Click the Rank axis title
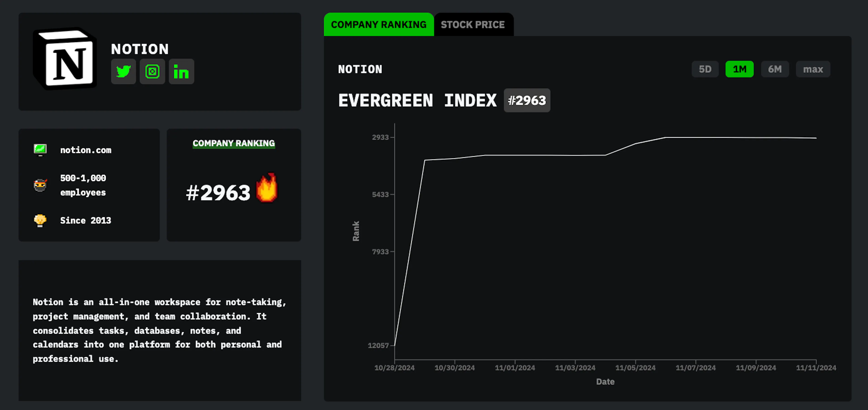This screenshot has height=410, width=868. pyautogui.click(x=356, y=231)
